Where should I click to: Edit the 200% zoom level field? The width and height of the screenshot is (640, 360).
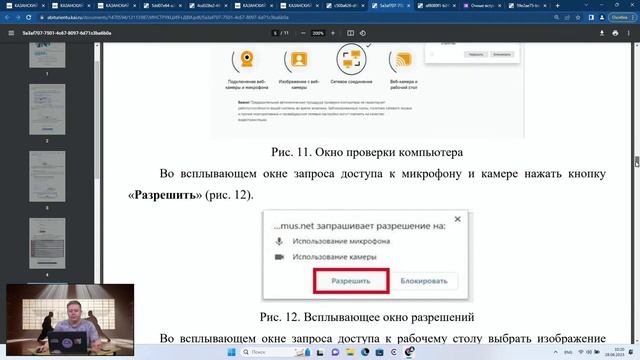[318, 33]
